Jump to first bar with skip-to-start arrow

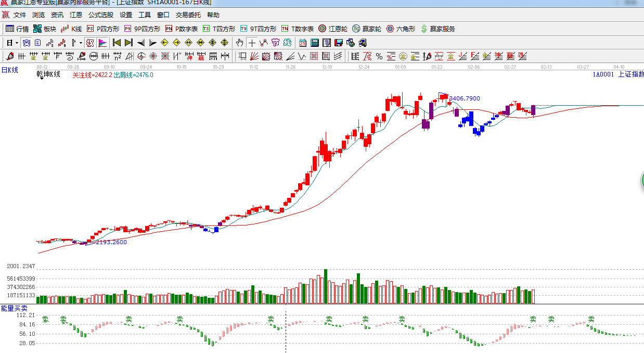pos(117,43)
